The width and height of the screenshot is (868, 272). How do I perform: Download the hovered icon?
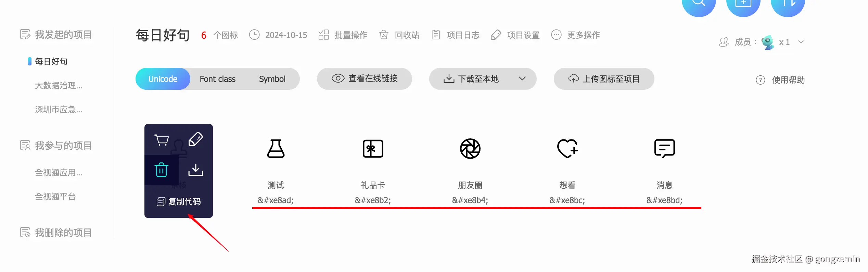pos(196,170)
